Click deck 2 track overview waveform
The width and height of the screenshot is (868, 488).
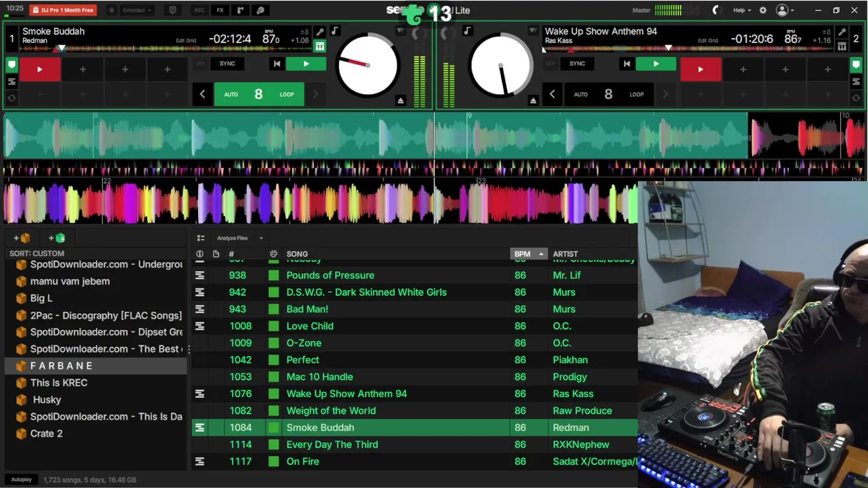688,49
